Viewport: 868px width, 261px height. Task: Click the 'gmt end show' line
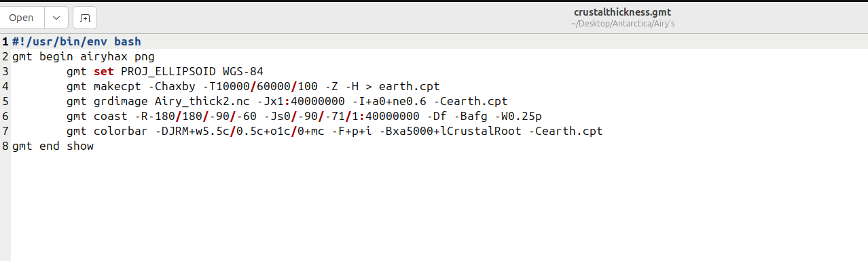[53, 146]
